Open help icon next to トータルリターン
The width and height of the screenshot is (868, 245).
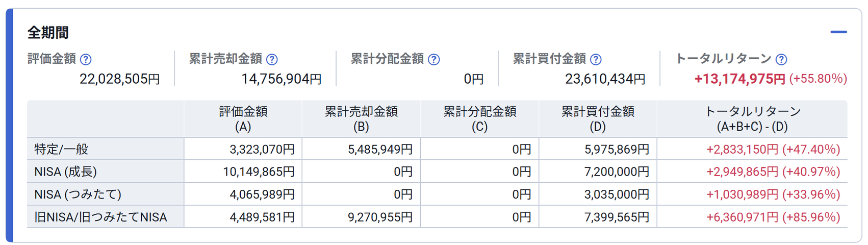click(x=781, y=60)
